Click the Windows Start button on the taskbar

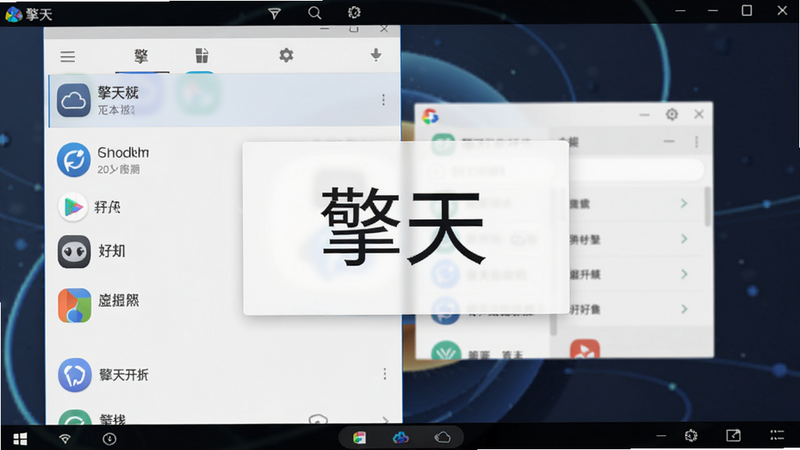point(20,438)
